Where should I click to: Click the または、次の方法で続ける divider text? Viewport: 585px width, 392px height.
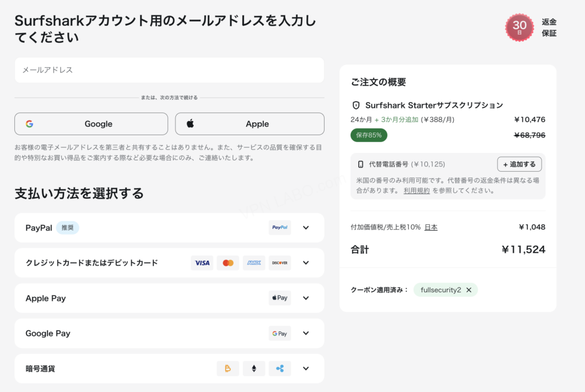coord(169,98)
